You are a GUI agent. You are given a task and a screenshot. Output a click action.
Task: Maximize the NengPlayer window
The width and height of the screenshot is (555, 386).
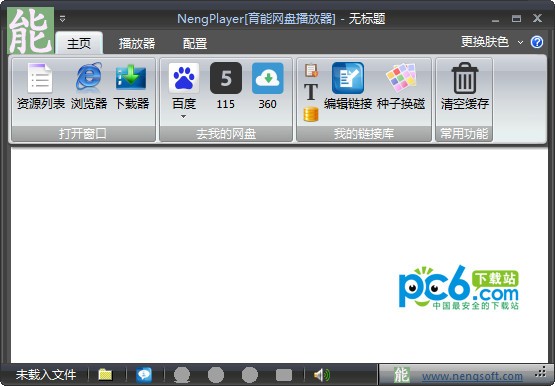pos(516,18)
